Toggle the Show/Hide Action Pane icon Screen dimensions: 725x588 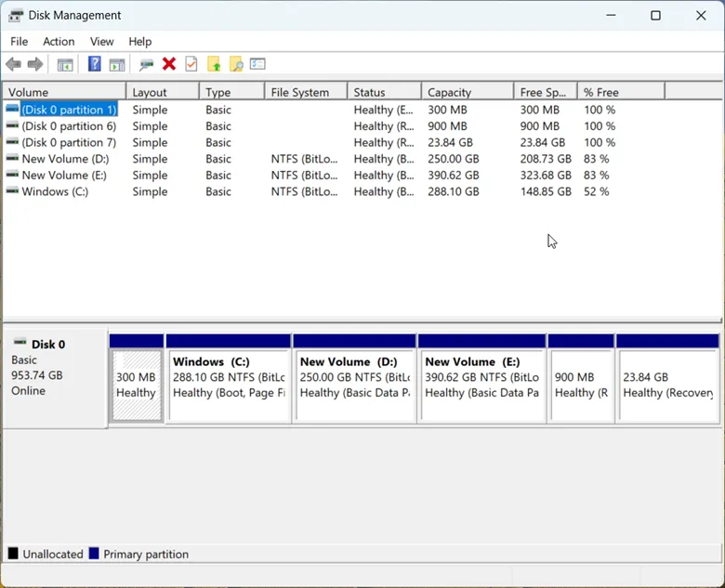[117, 65]
